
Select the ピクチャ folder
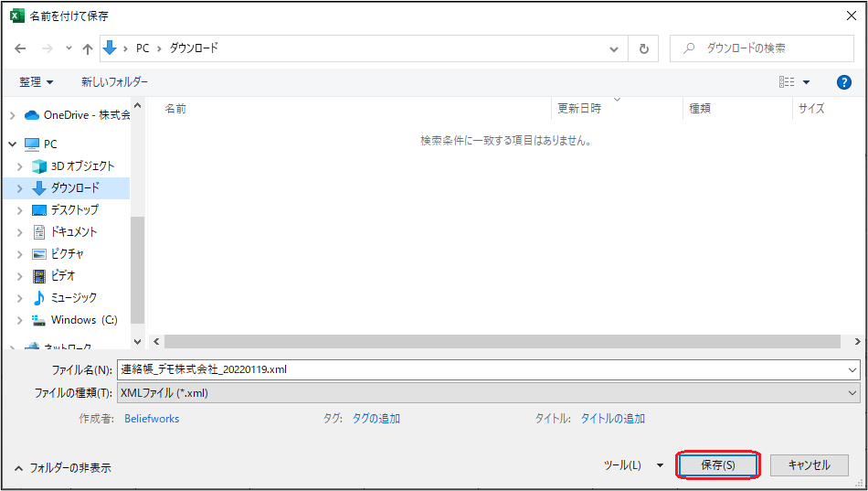pyautogui.click(x=68, y=254)
